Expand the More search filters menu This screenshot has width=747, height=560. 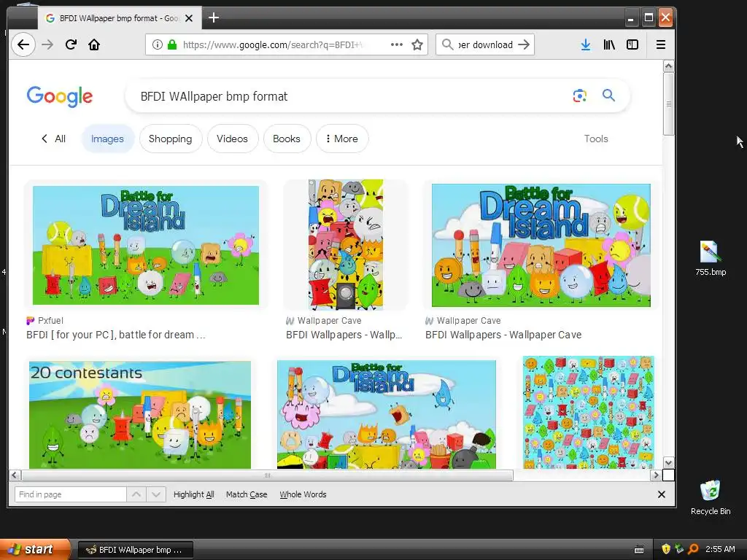[342, 139]
